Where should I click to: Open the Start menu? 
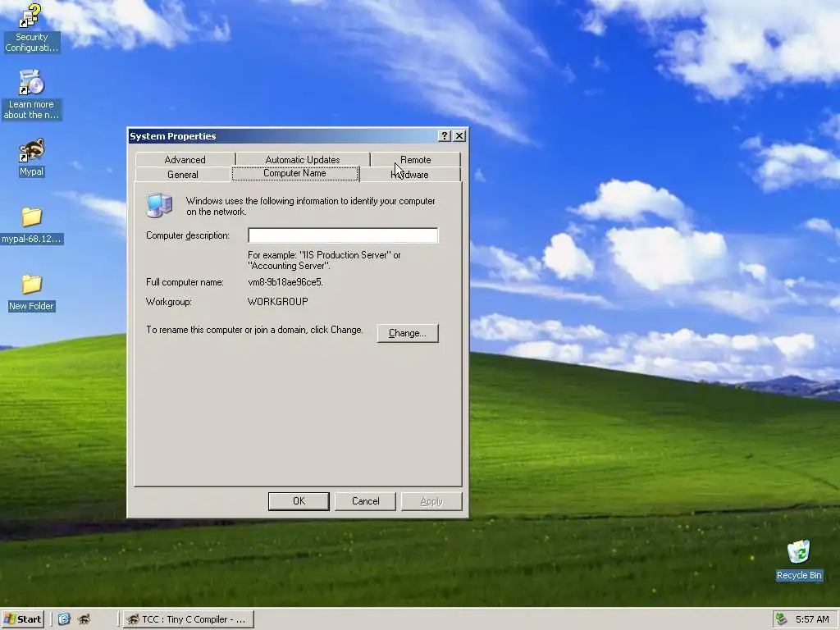(x=22, y=619)
